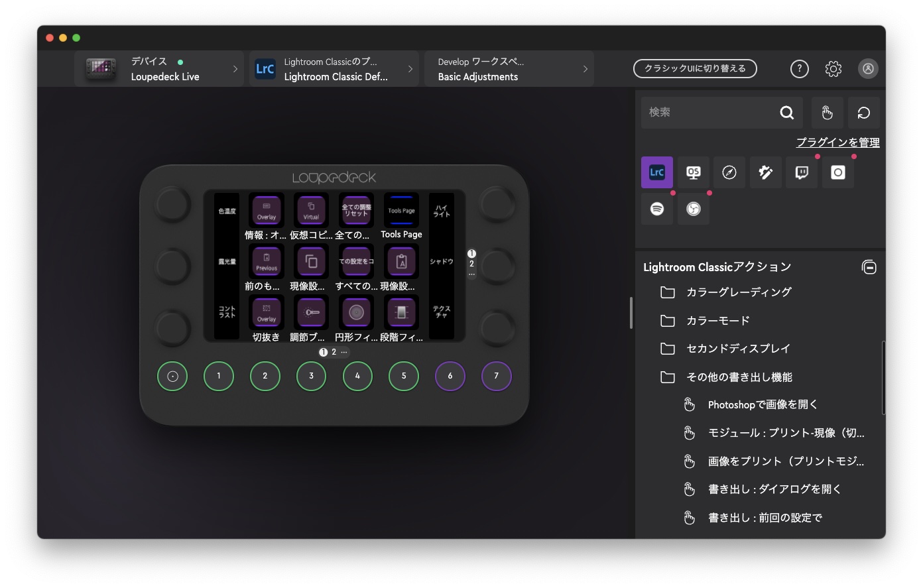
Task: Click the dial page ellipsis beside the screen
Action: coord(471,274)
